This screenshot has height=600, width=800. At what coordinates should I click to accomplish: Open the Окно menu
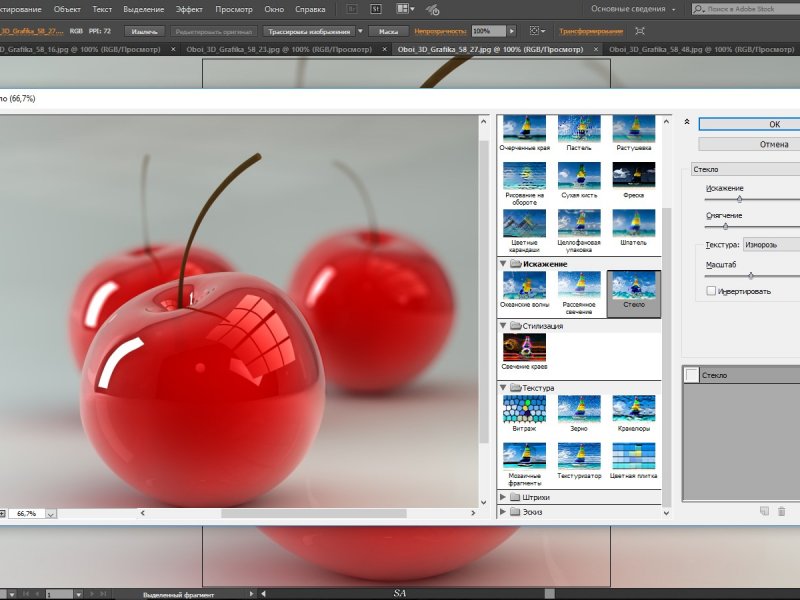(274, 9)
